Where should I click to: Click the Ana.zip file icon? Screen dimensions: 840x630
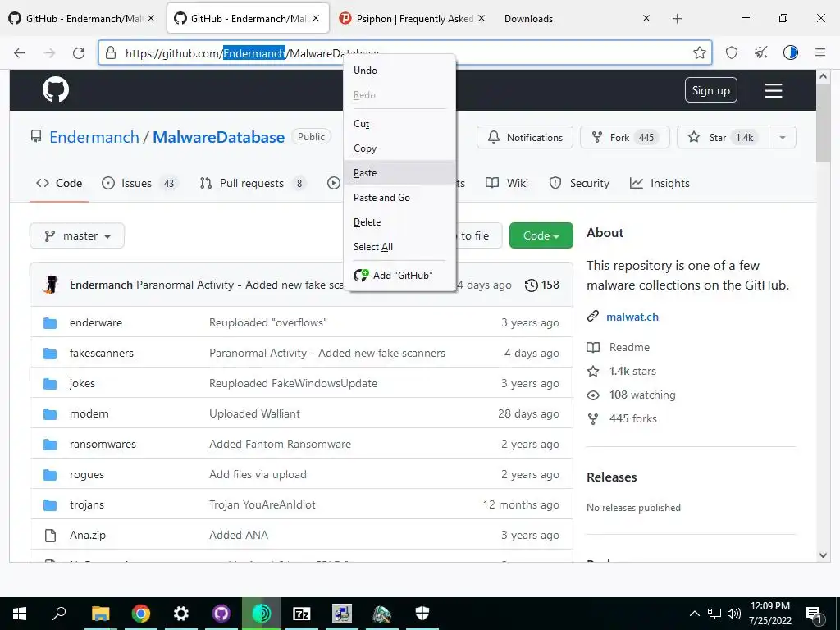click(50, 535)
